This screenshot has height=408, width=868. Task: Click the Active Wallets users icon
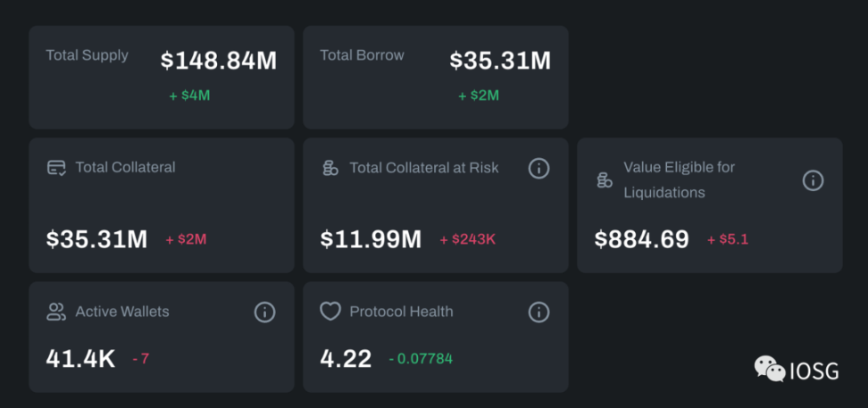point(56,312)
